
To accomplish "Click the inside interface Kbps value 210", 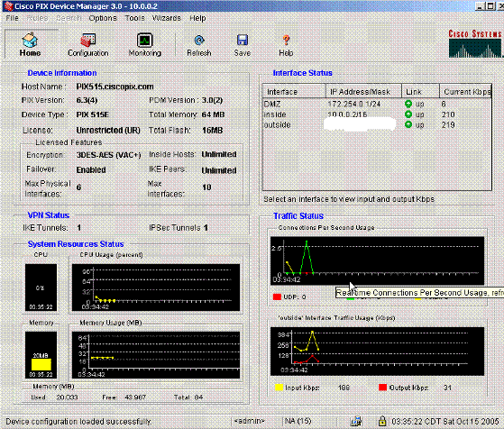I will tap(448, 114).
